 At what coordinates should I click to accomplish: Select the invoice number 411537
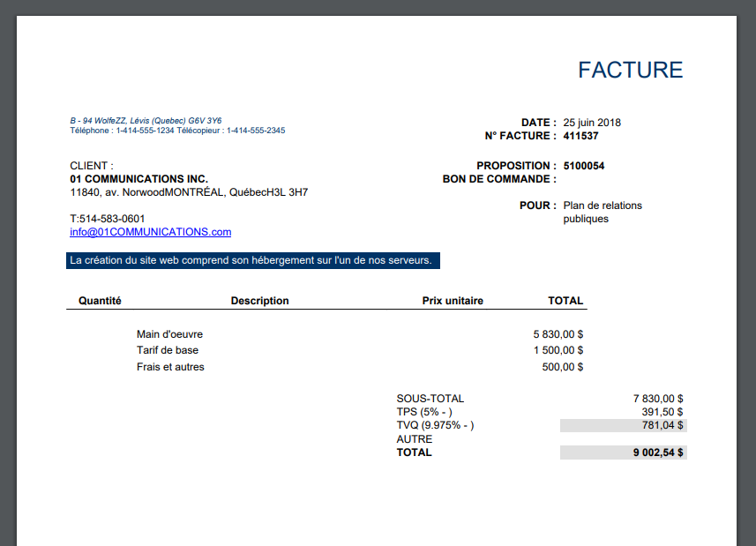(580, 136)
